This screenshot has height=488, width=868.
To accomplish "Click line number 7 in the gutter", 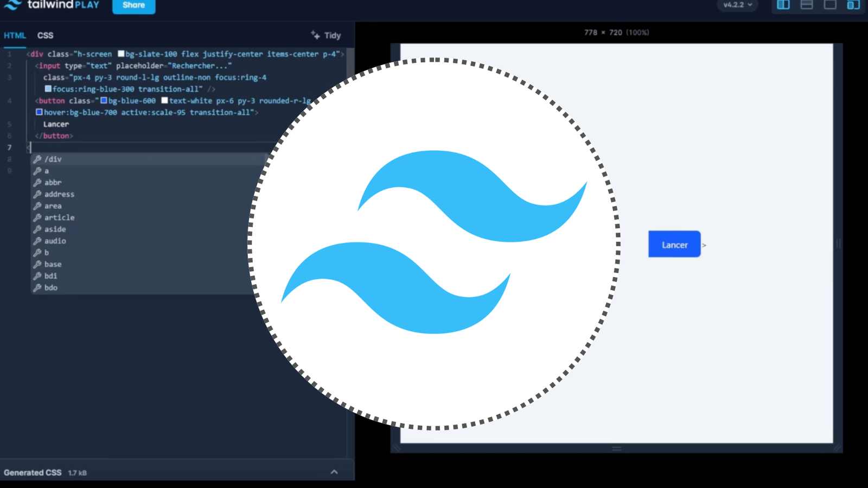I will point(9,147).
